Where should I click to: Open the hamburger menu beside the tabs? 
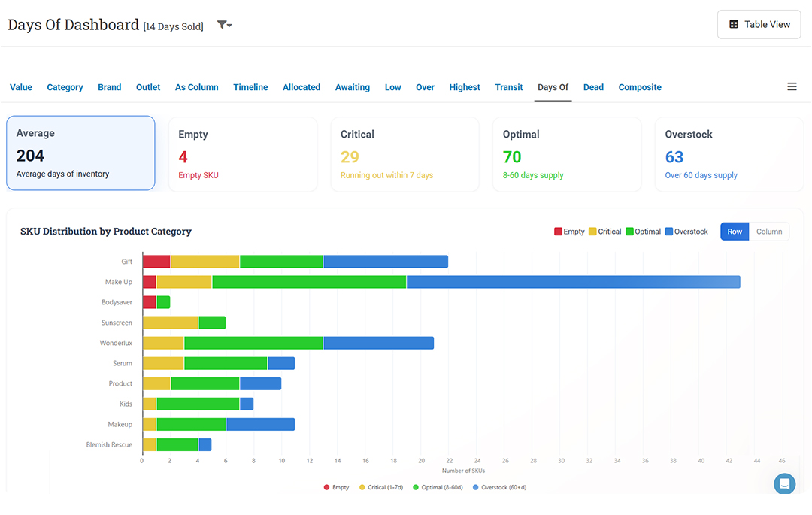coord(792,86)
